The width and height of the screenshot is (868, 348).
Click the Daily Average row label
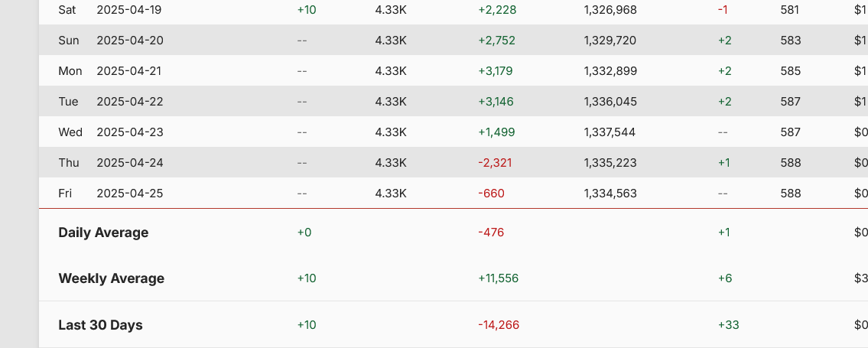(103, 233)
